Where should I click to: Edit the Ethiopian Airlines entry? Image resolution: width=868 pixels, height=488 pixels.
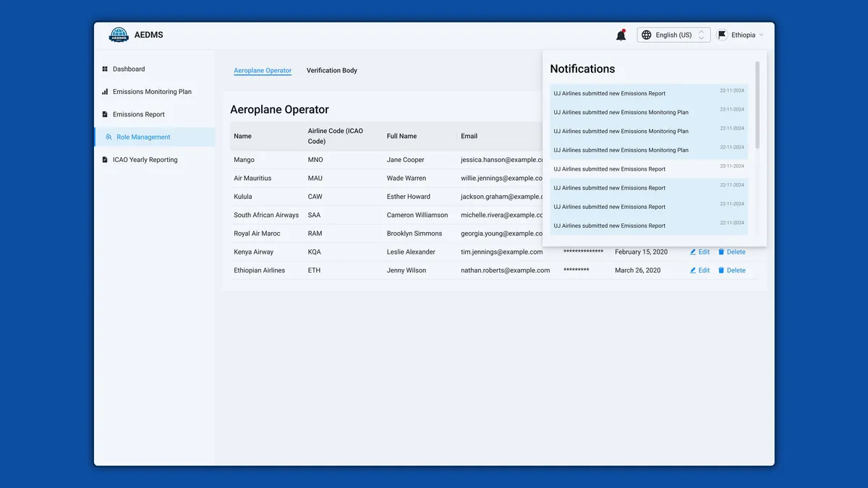tap(699, 270)
